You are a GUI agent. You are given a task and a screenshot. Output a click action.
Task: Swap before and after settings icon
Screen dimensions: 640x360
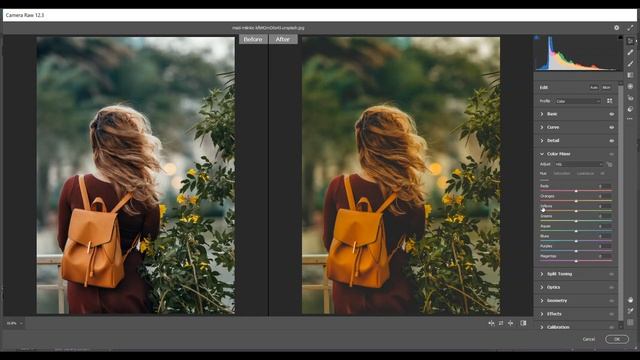[x=501, y=323]
